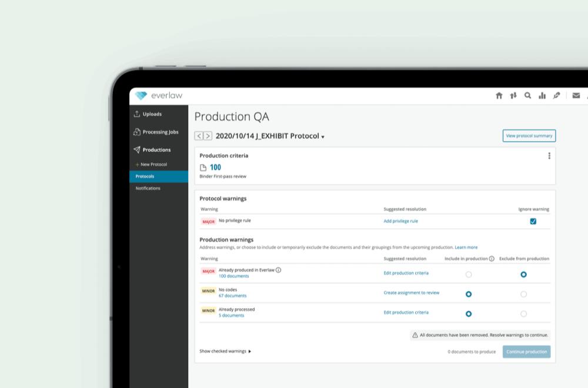Select Exclude from production for Already produced row

click(x=523, y=275)
